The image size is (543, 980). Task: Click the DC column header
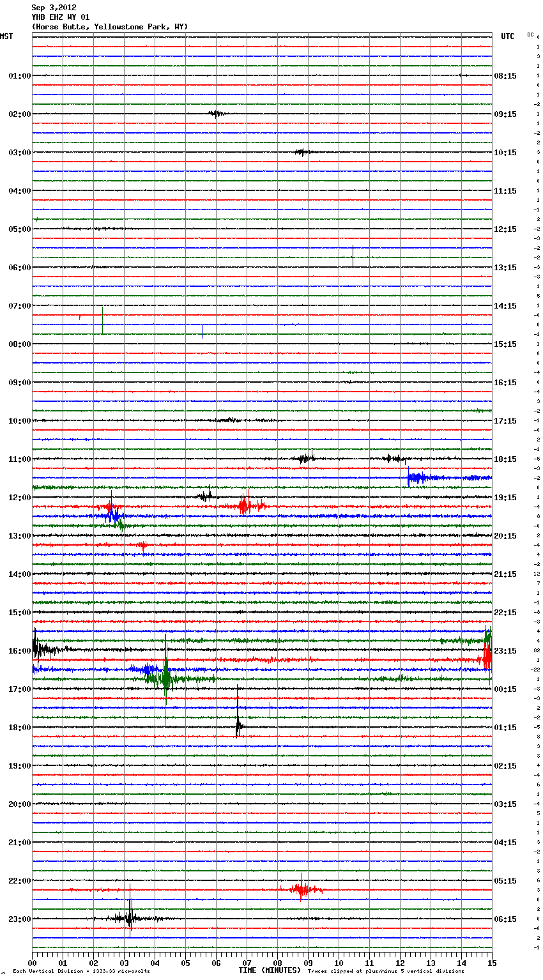(x=530, y=34)
